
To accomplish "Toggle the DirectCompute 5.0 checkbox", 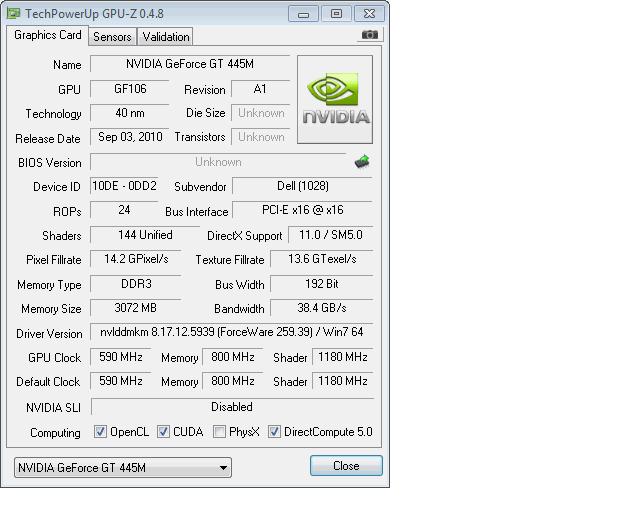I will 274,432.
